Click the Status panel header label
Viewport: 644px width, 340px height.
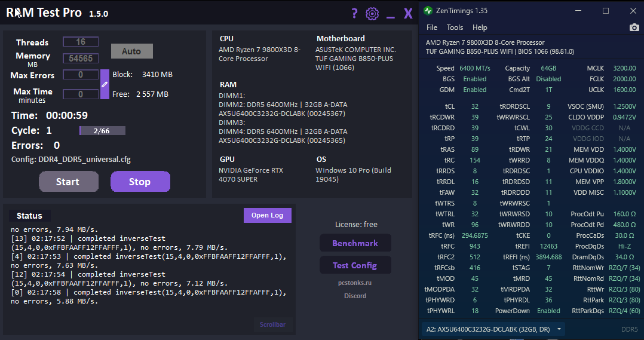tap(30, 216)
